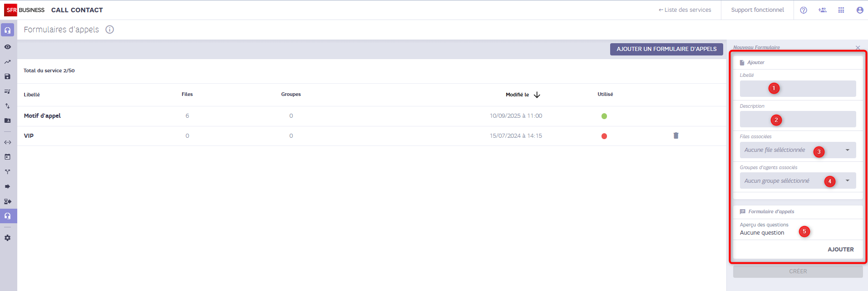Open the apps grid icon in header
This screenshot has height=291, width=868.
[841, 10]
